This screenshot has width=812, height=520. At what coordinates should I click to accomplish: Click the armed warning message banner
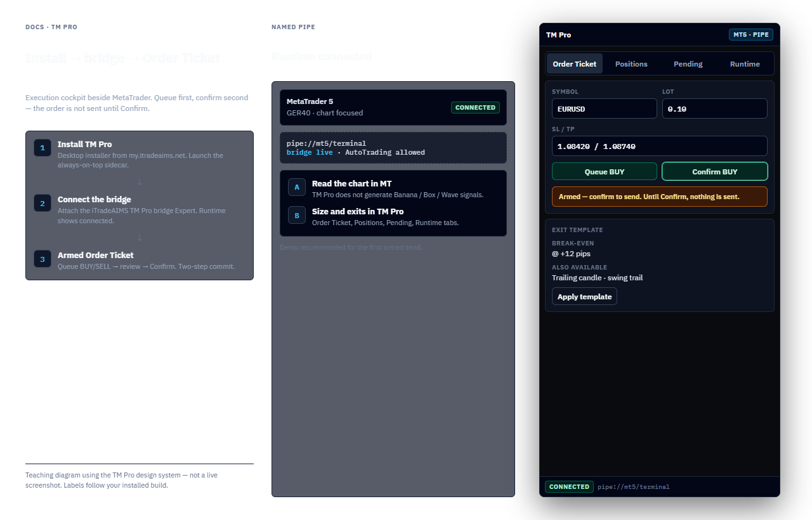click(x=660, y=197)
